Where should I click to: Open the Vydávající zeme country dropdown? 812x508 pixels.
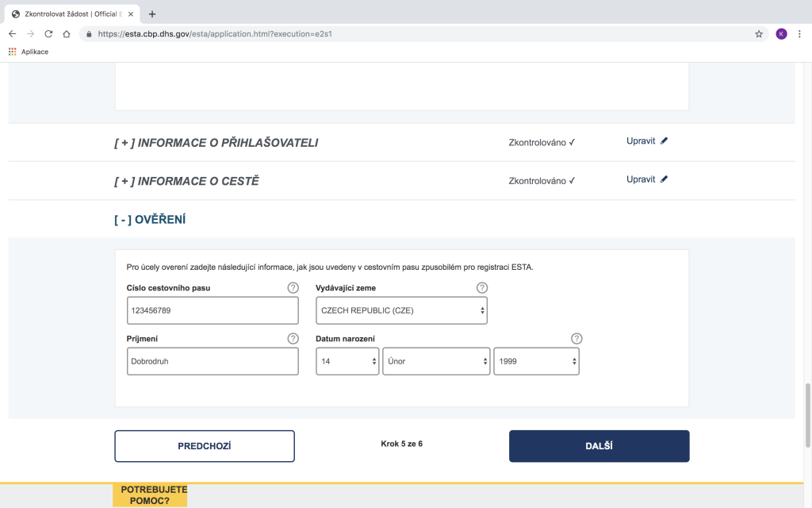click(x=401, y=311)
